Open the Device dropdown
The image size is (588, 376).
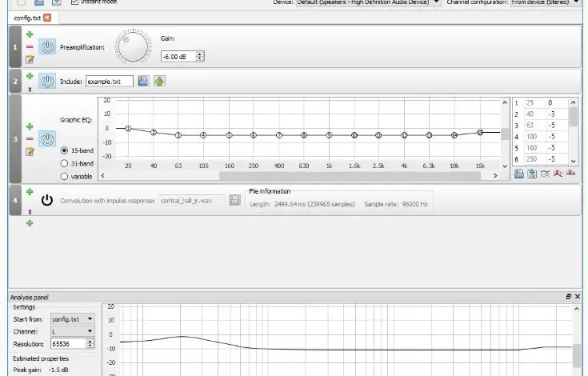pyautogui.click(x=369, y=2)
